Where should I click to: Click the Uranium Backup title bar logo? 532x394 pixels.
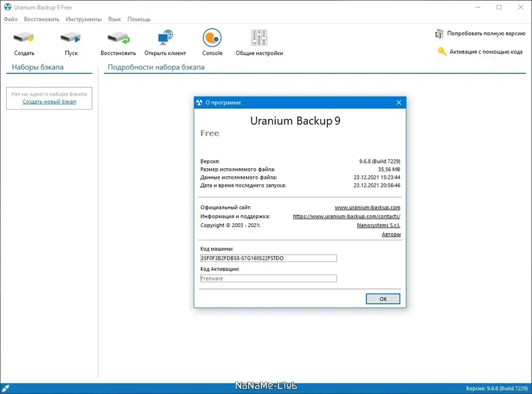(x=7, y=7)
